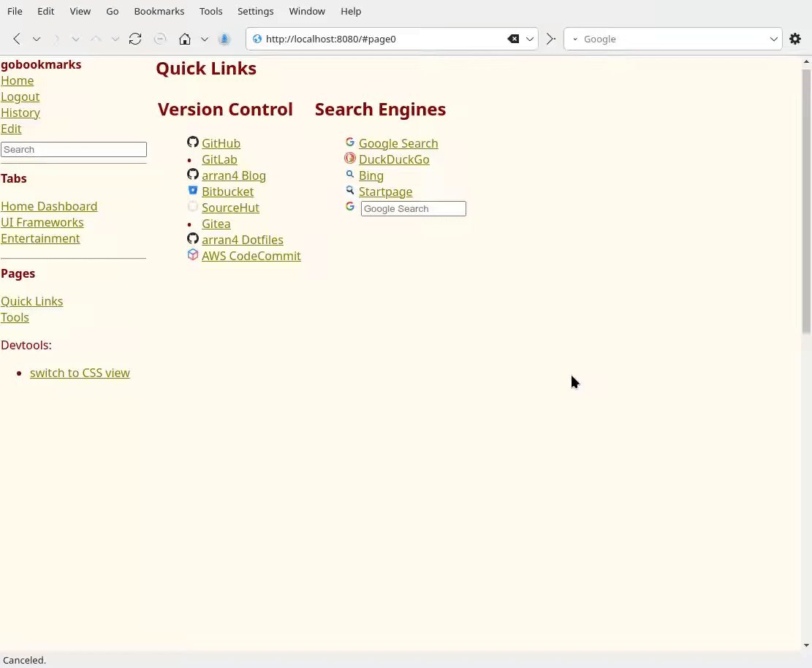
Task: Click the globe icon in the address bar
Action: pyautogui.click(x=257, y=39)
